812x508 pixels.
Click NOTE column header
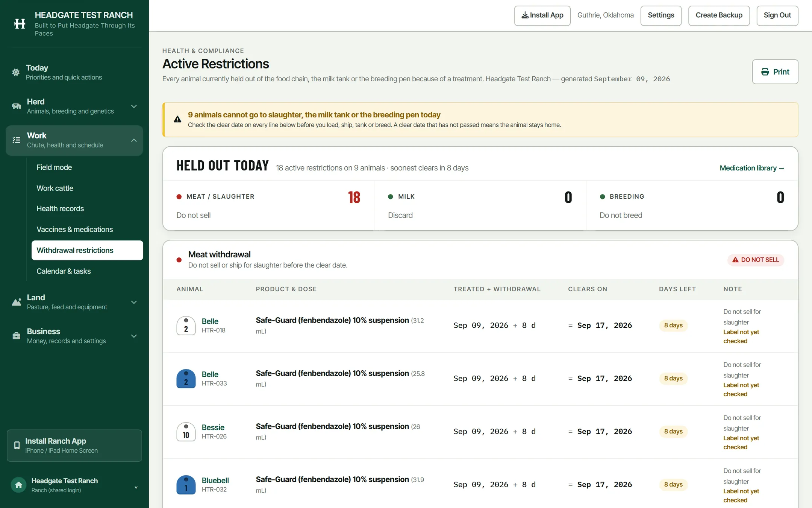tap(732, 289)
